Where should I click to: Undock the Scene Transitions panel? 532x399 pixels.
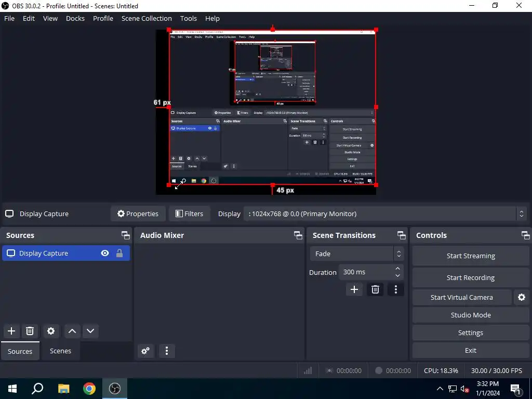click(x=402, y=235)
